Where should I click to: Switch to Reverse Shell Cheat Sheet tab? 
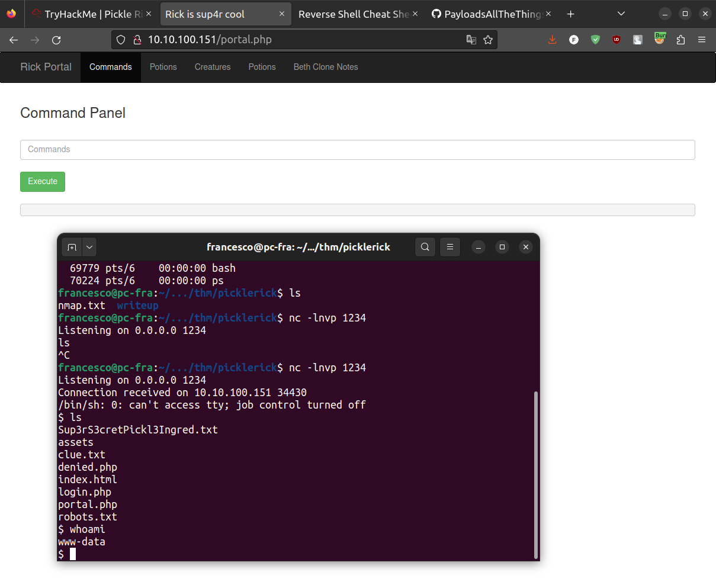click(x=353, y=14)
